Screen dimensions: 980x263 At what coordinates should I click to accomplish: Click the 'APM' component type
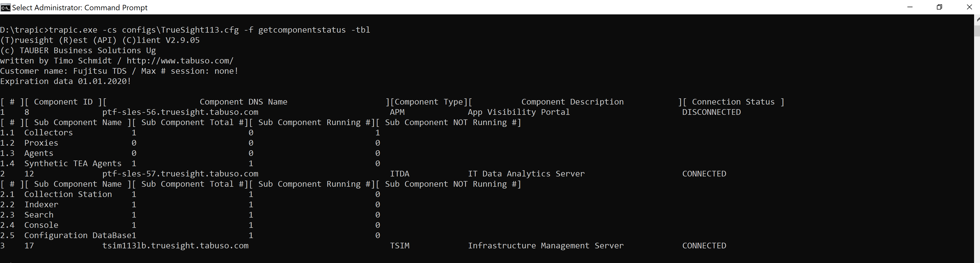point(397,112)
